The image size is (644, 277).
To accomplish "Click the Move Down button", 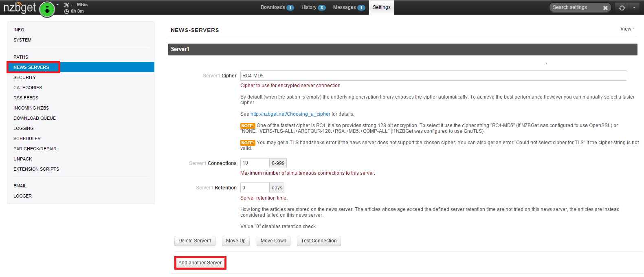I will point(273,241).
